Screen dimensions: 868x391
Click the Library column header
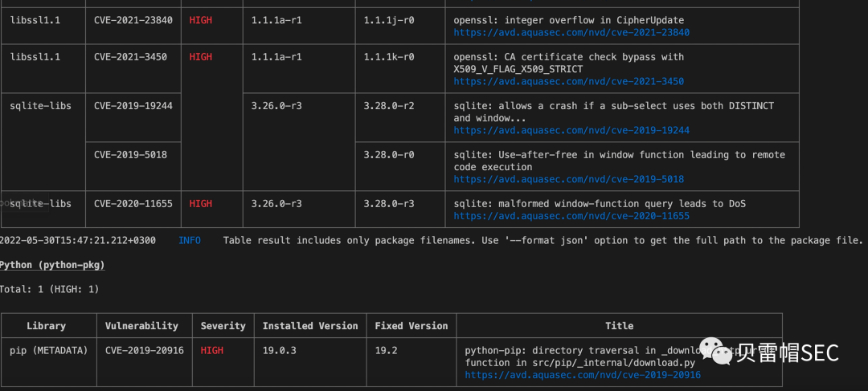tap(46, 326)
